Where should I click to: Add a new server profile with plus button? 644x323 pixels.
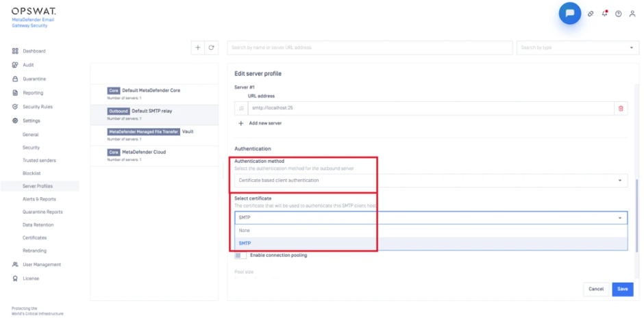pyautogui.click(x=197, y=48)
